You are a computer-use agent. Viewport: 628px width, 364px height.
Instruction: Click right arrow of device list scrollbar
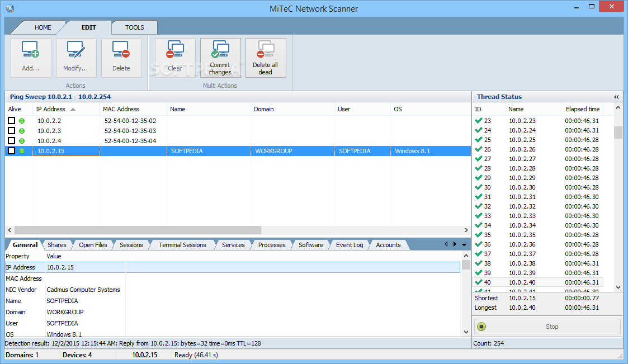(466, 230)
